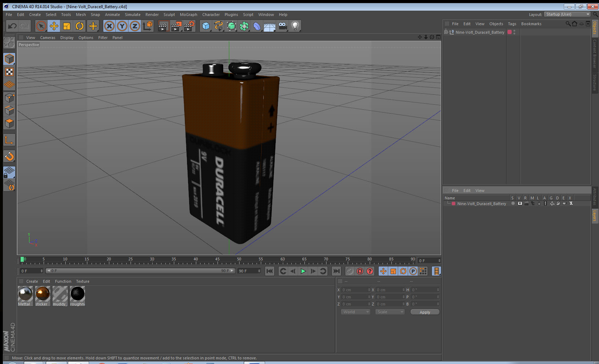Screen dimensions: 599x364
Task: Open material manager Texture menu
Action: click(x=83, y=281)
